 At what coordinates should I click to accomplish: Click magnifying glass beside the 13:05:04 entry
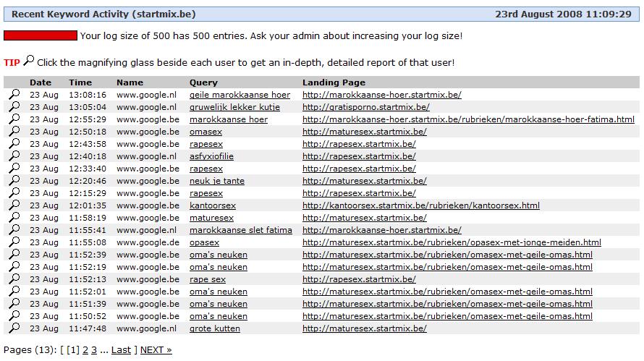(x=14, y=107)
